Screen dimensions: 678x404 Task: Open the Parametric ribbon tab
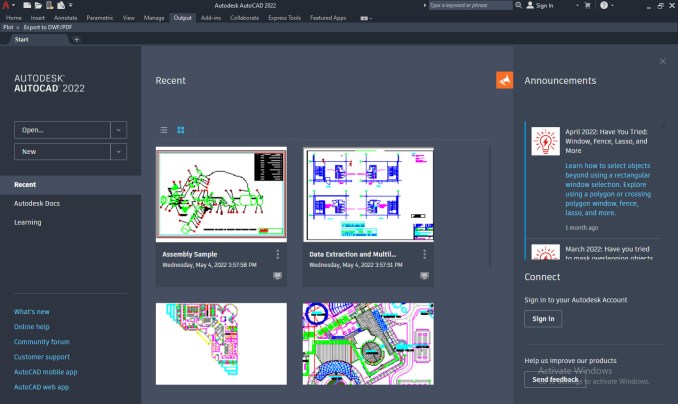point(100,18)
